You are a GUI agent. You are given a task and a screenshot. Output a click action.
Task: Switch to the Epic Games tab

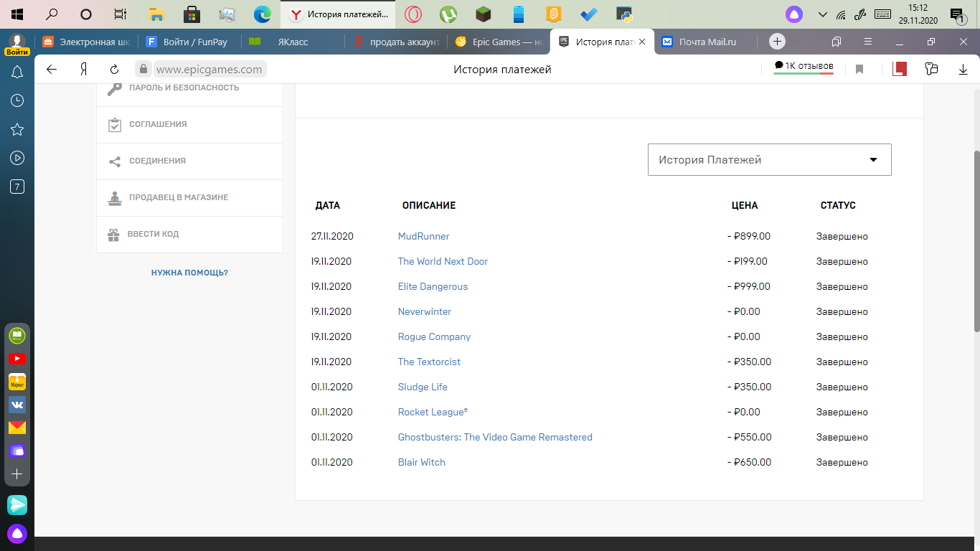(x=499, y=42)
